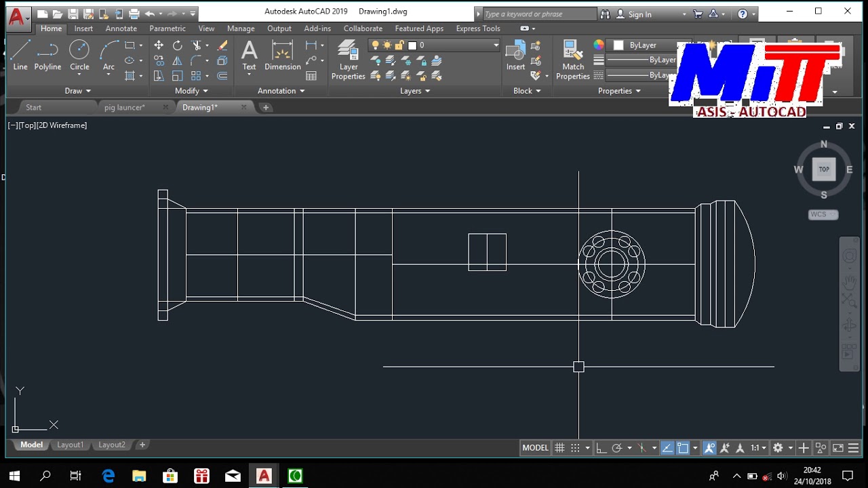Select the Hatch tool
The width and height of the screenshot is (868, 488).
(x=130, y=75)
